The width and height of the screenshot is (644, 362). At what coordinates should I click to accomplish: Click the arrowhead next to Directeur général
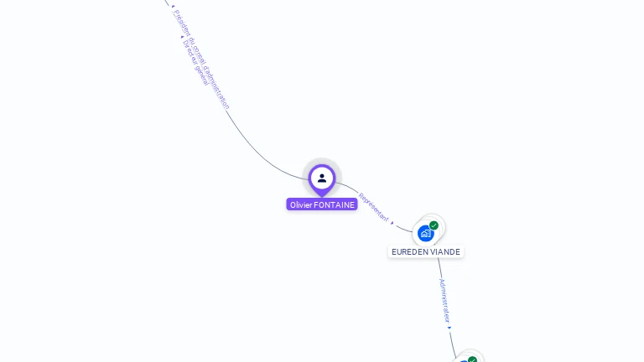182,37
